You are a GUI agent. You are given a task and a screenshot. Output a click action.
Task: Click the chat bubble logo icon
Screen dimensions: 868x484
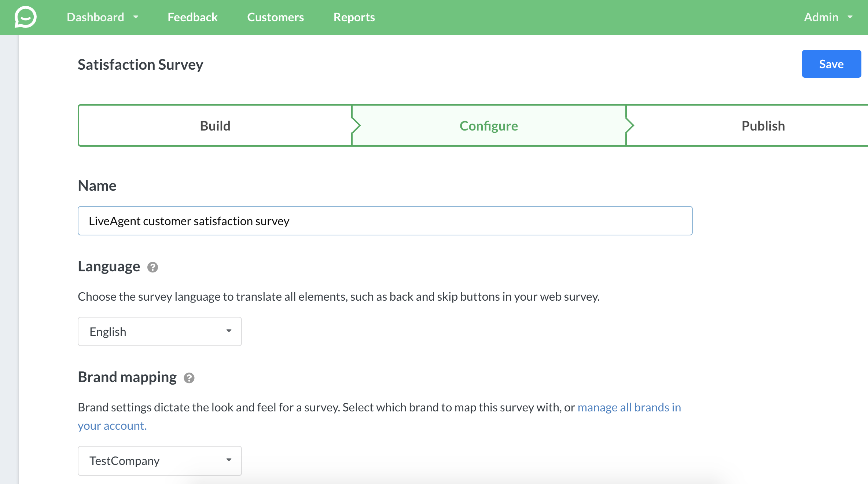click(x=25, y=17)
